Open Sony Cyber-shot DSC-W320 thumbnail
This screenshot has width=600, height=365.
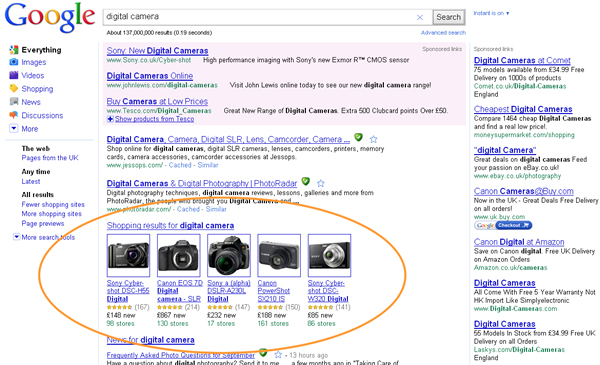point(329,255)
